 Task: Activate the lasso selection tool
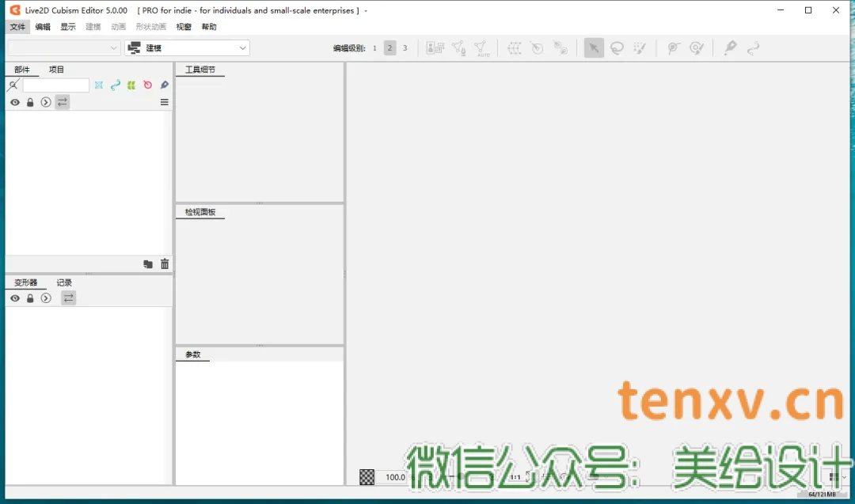(617, 48)
